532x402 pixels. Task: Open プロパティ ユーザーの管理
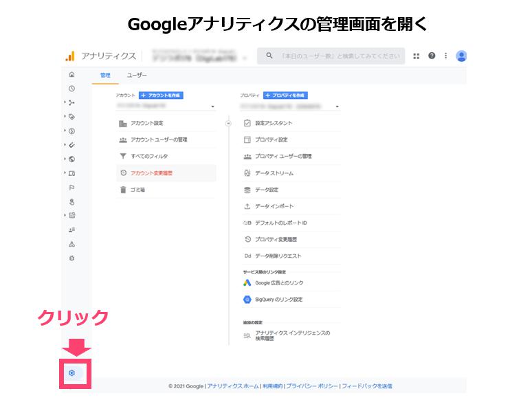point(291,156)
